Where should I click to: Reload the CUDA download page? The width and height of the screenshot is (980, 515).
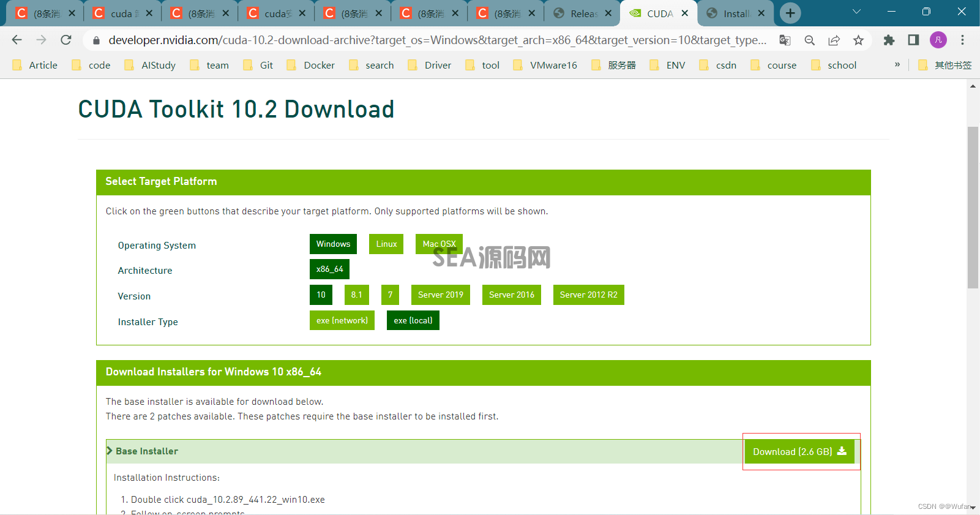click(66, 40)
